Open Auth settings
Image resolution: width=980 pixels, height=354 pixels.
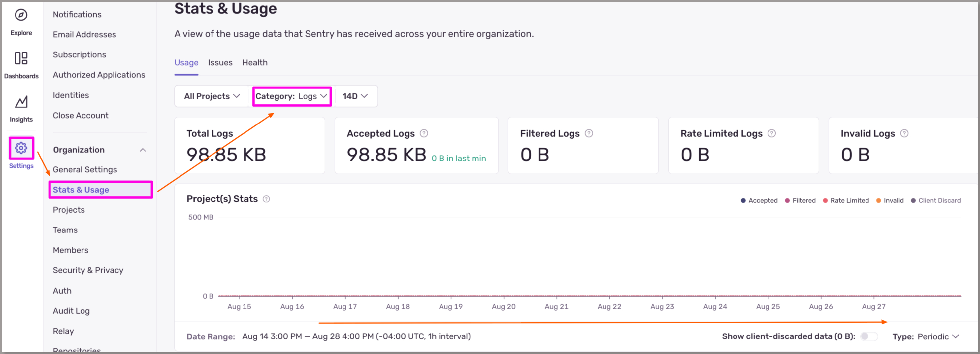tap(62, 291)
